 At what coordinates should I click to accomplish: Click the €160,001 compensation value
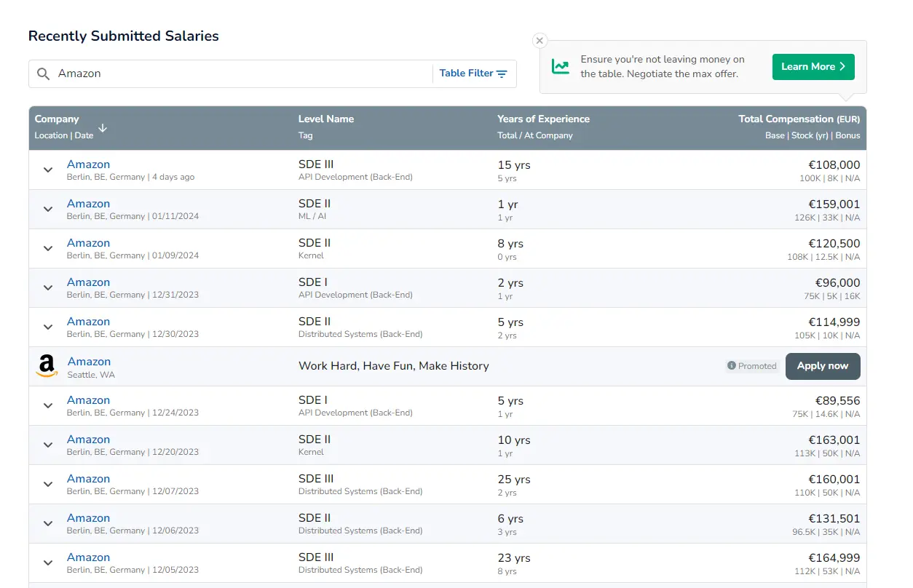tap(834, 480)
